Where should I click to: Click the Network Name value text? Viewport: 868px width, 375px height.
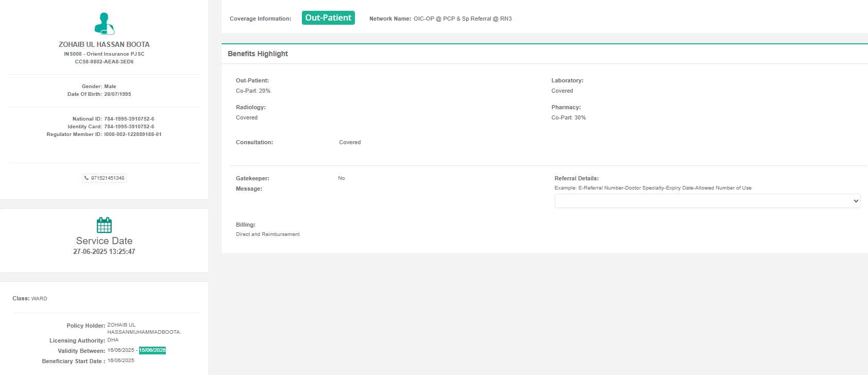[x=462, y=19]
